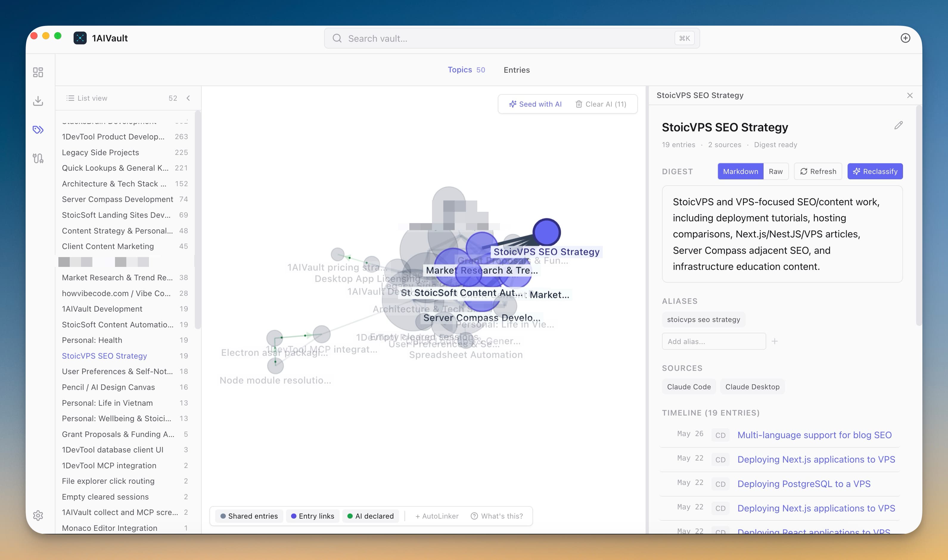Screen dimensions: 948x560
Task: Click Clear AI (11) button
Action: tap(601, 104)
